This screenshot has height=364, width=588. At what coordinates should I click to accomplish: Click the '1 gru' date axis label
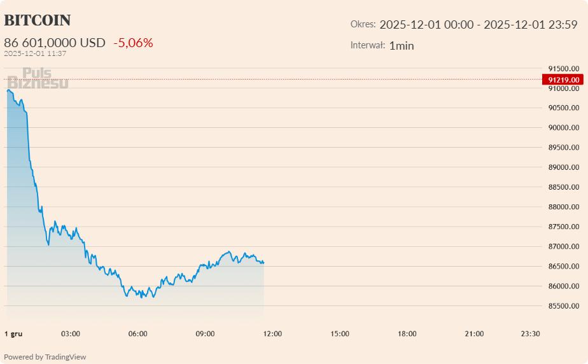tap(13, 333)
